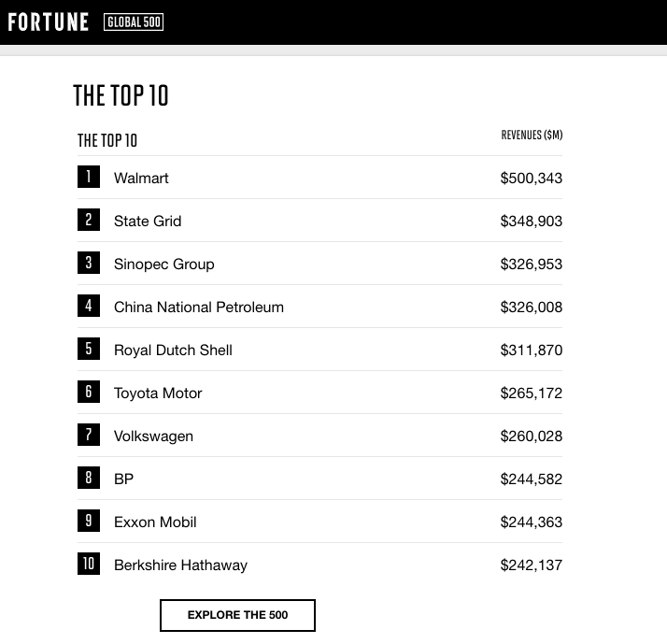Screen dimensions: 667x644
Task: Open the Global 500 badge link
Action: click(134, 21)
